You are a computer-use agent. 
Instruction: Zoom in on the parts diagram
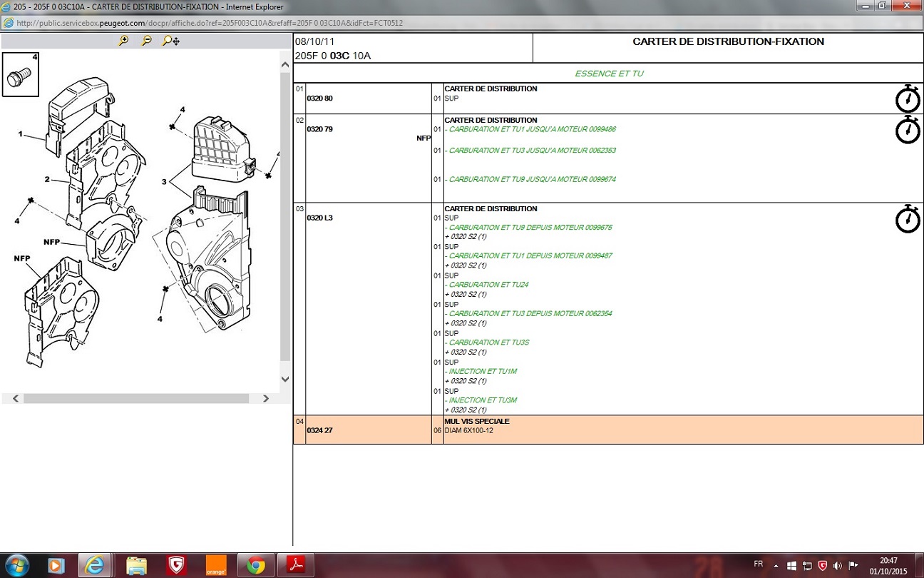tap(123, 41)
